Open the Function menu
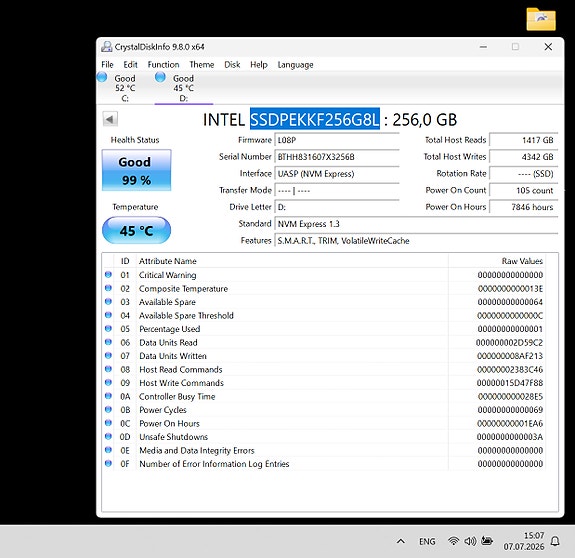This screenshot has width=575, height=558. click(x=164, y=65)
